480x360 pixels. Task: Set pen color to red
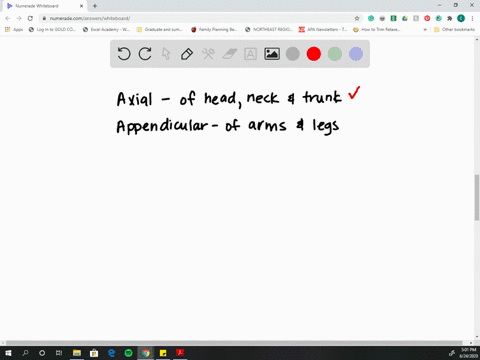(x=314, y=54)
